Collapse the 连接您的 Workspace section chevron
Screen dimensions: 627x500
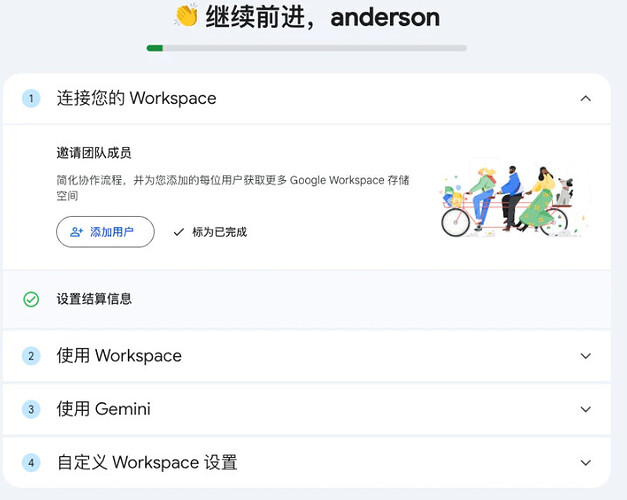coord(585,98)
